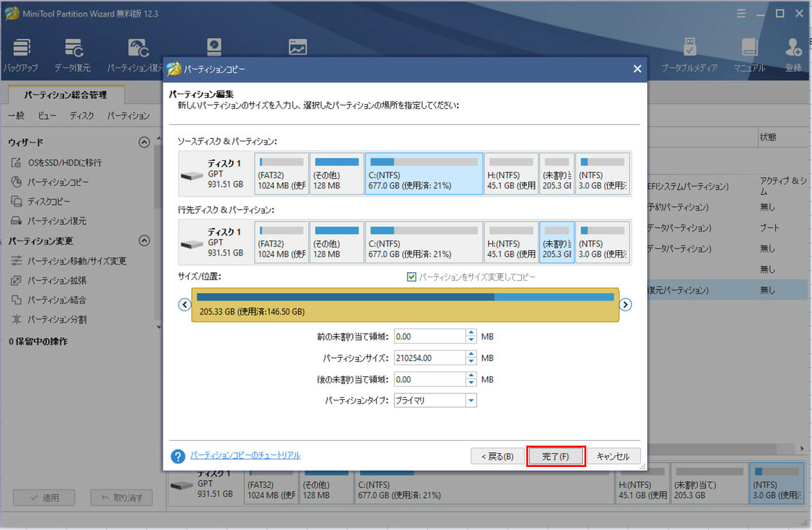Edit the 前の未割り当て領域 input field
812x530 pixels.
click(x=429, y=337)
